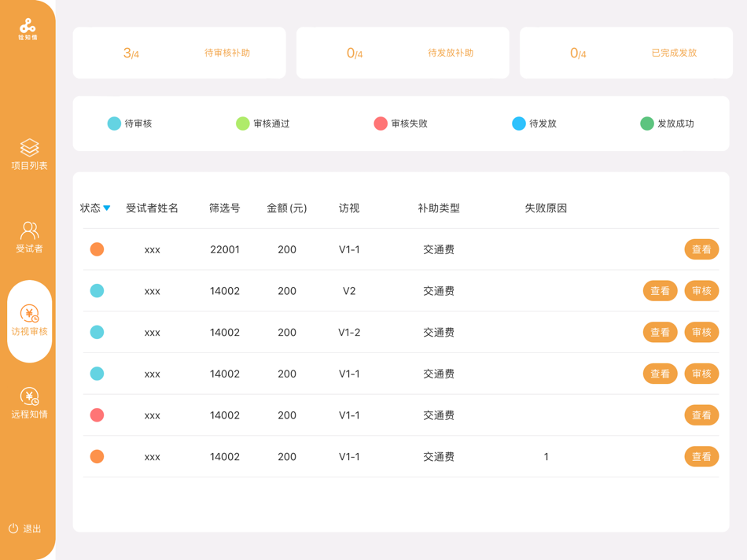Toggle the 待发放 status filter
The width and height of the screenshot is (747, 560).
click(x=518, y=123)
